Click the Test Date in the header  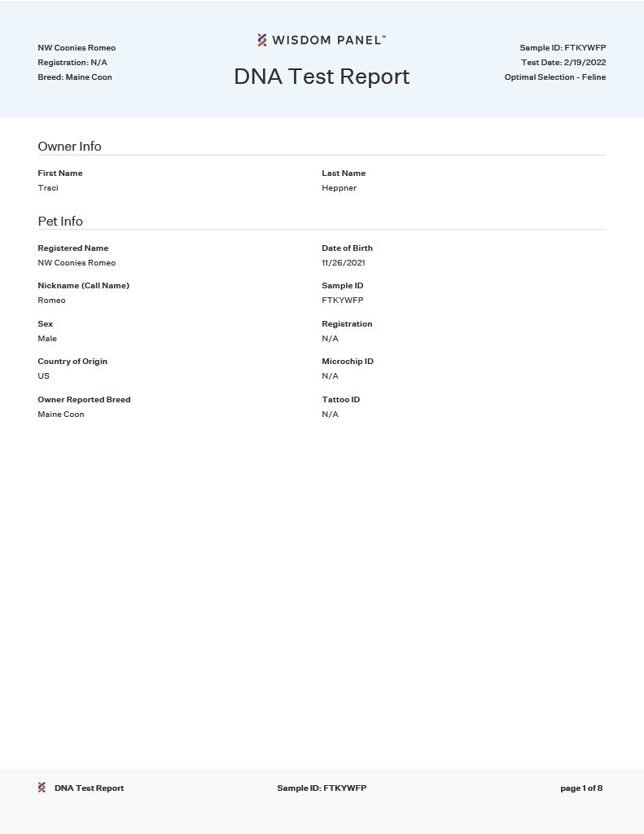coord(563,63)
